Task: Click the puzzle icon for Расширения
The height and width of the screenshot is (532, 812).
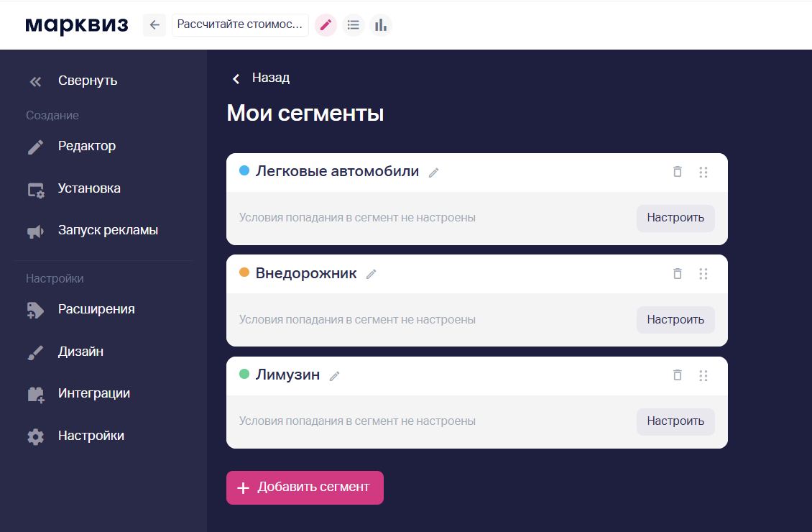Action: [x=35, y=311]
